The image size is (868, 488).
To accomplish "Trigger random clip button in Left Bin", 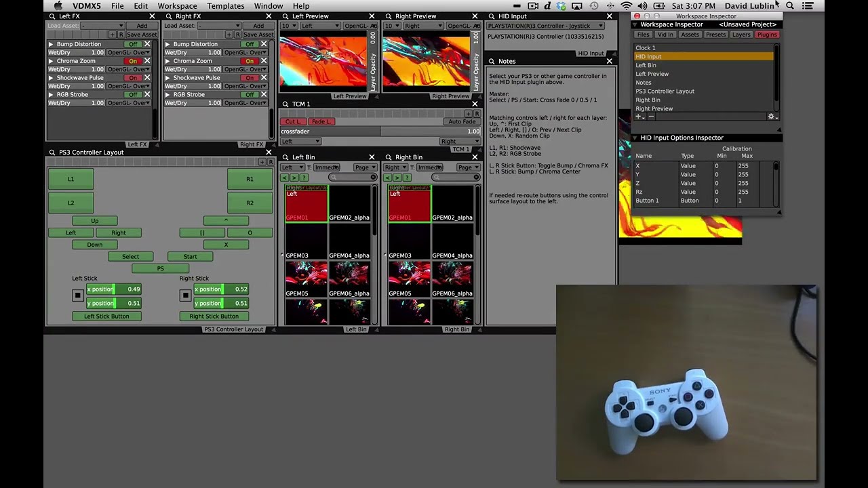I will (304, 178).
